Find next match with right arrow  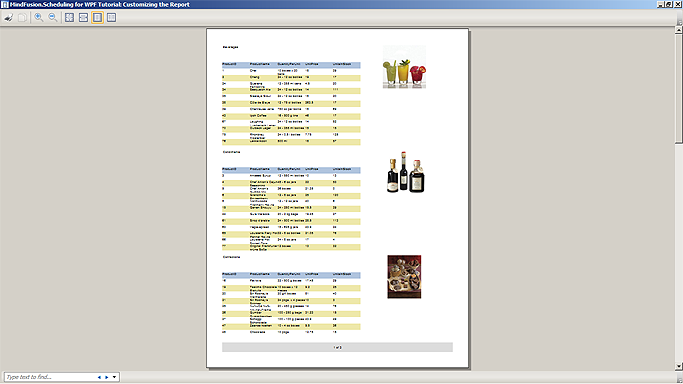107,377
